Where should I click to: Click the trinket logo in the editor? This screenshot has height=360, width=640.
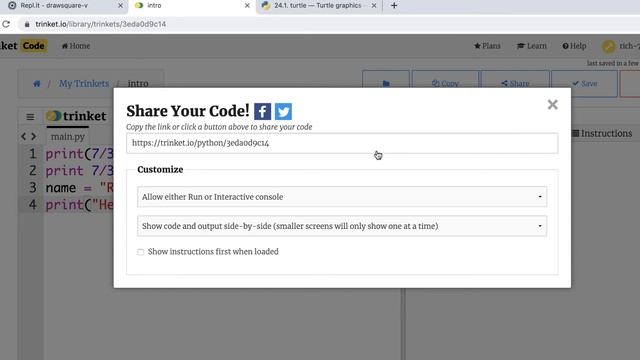pos(76,116)
